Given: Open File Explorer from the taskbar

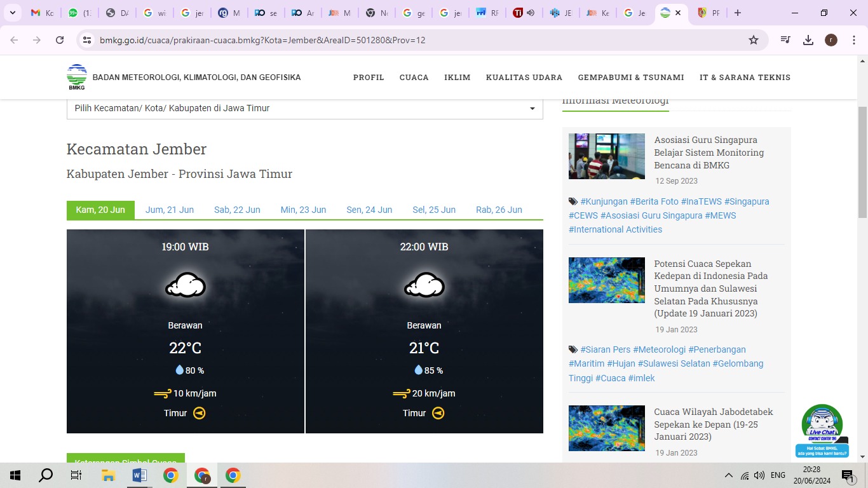Looking at the screenshot, I should [108, 475].
